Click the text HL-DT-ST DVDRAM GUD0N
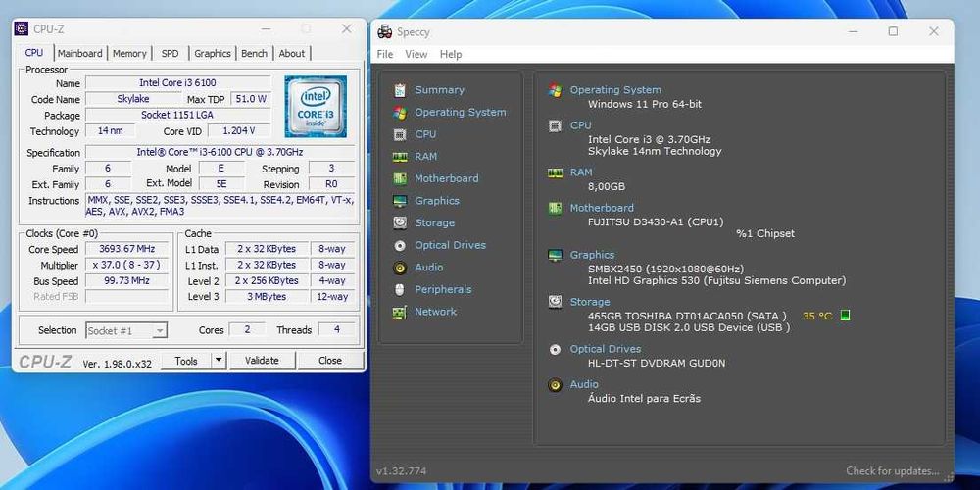This screenshot has width=980, height=490. coord(657,364)
